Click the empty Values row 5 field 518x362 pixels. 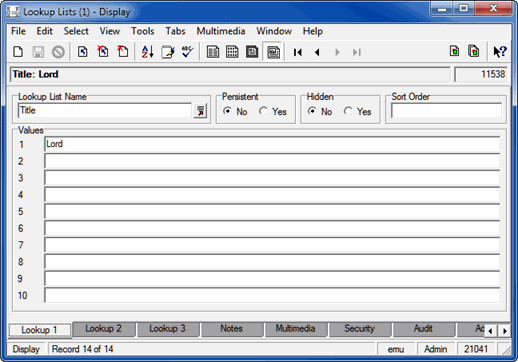click(272, 211)
